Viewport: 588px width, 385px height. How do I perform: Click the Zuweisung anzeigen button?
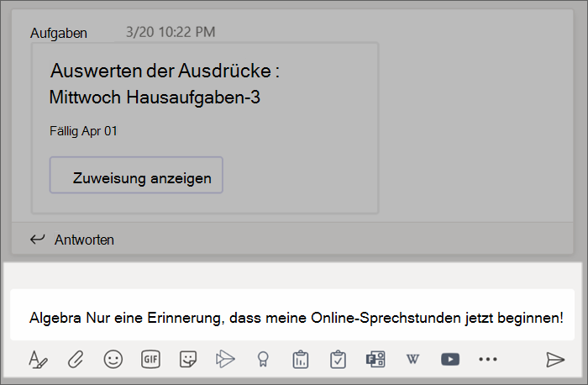click(136, 175)
